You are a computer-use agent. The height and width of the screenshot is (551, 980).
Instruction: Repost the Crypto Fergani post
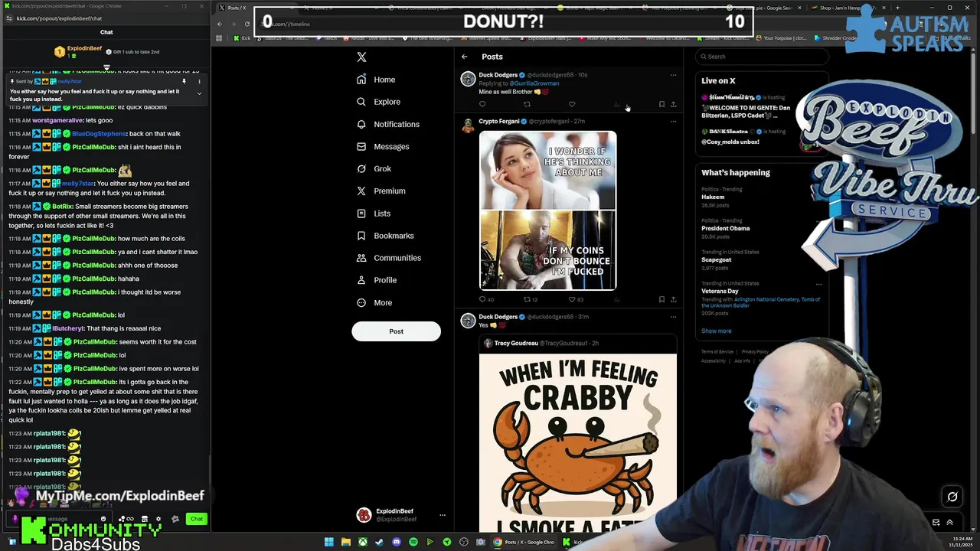click(527, 299)
